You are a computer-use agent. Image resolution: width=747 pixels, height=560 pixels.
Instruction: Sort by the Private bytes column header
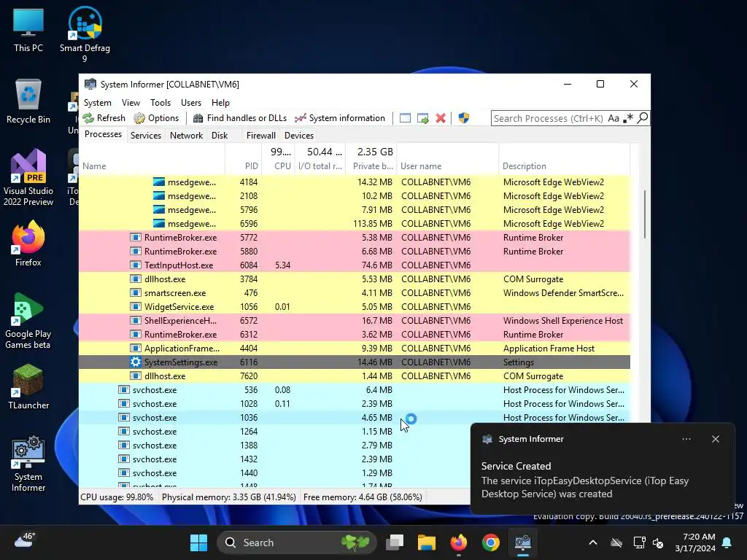[x=371, y=166]
